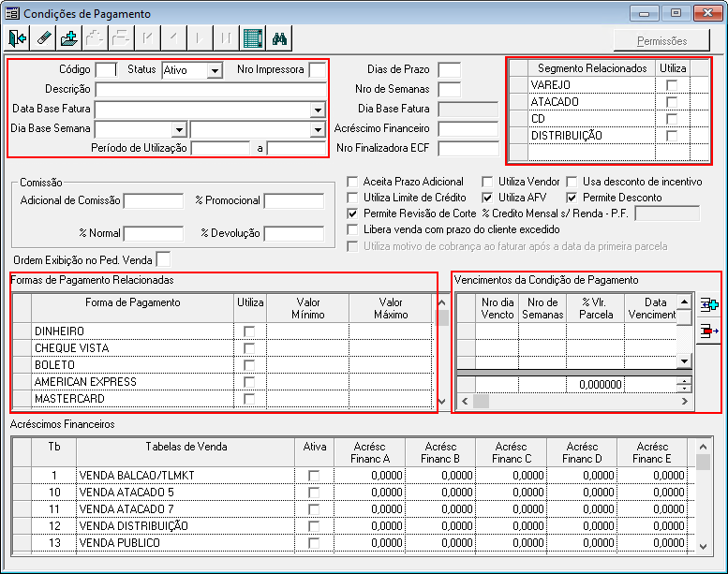Screen dimensions: 728x574
Task: Click the Dias de Prazo field
Action: pyautogui.click(x=450, y=70)
